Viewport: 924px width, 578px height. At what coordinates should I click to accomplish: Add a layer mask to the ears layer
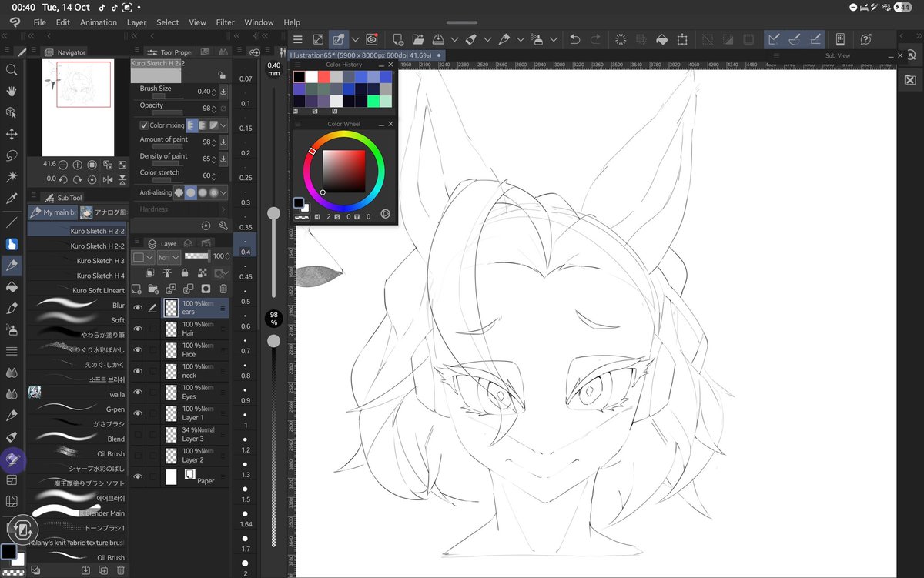206,289
